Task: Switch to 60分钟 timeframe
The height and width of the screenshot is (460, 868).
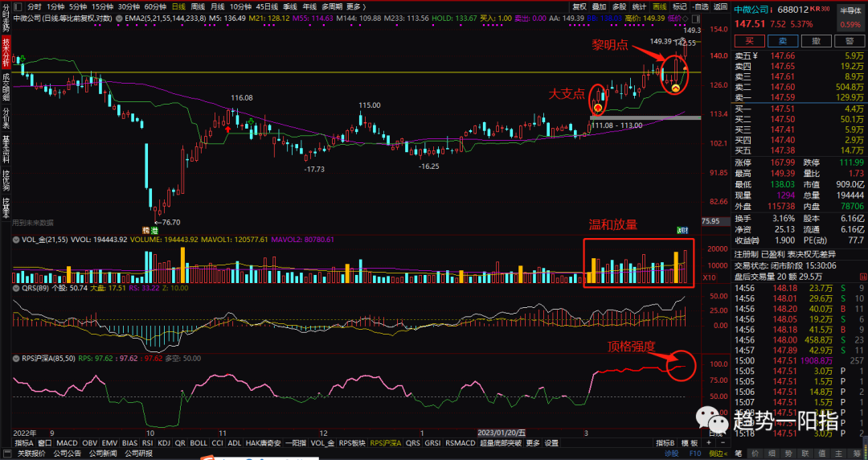Action: pos(155,6)
